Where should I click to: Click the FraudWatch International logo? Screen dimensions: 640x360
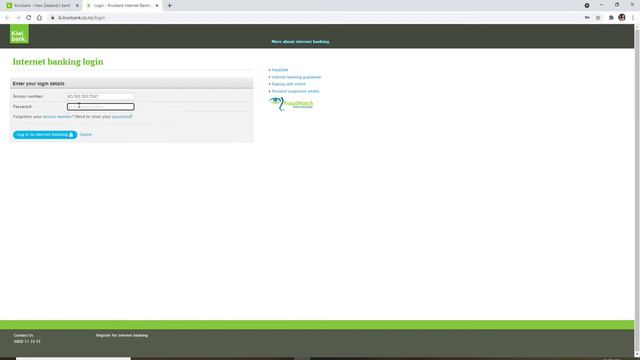coord(291,104)
